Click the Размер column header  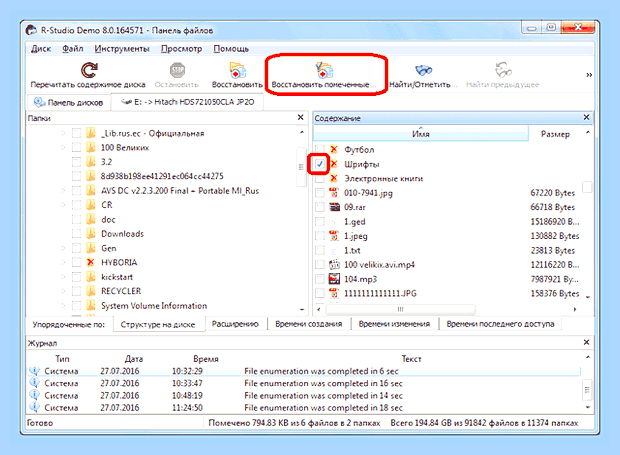555,134
